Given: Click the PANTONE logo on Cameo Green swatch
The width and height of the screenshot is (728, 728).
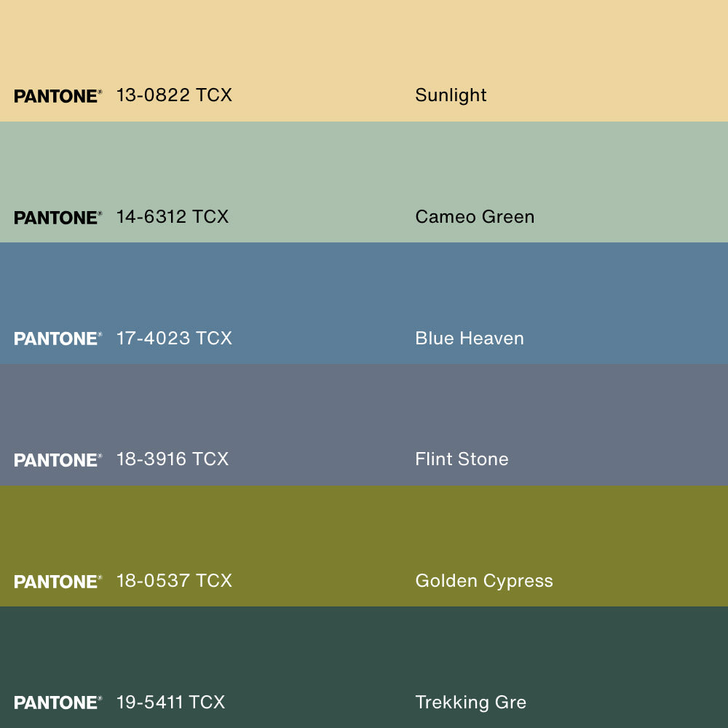Looking at the screenshot, I should click(58, 218).
